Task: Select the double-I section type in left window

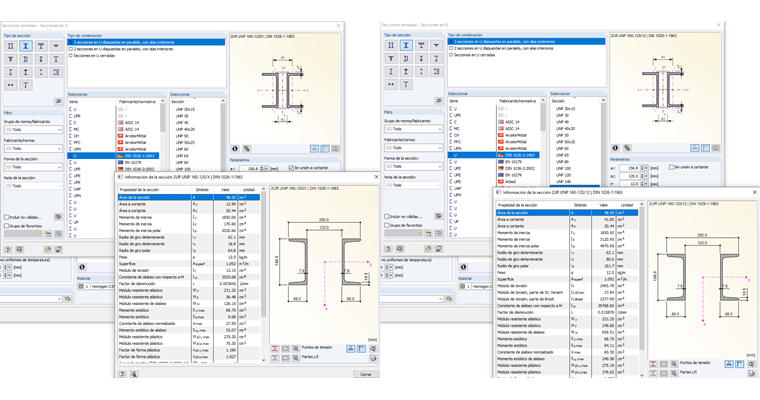Action: pyautogui.click(x=11, y=46)
